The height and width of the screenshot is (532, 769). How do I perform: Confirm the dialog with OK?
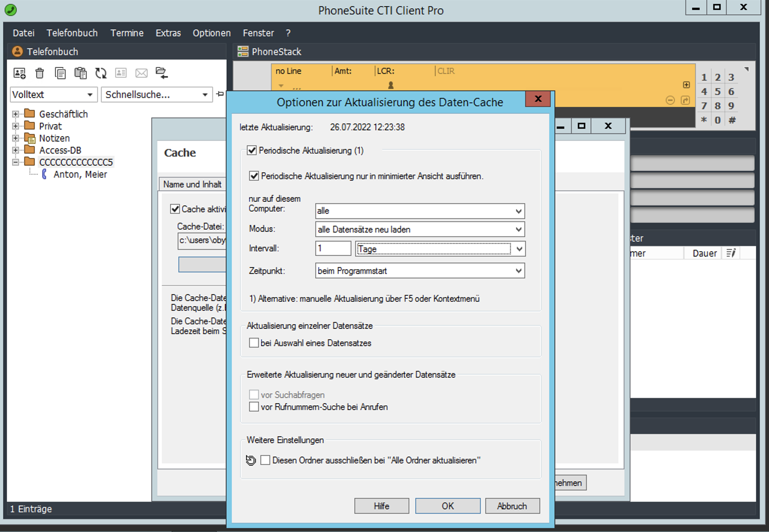click(448, 506)
